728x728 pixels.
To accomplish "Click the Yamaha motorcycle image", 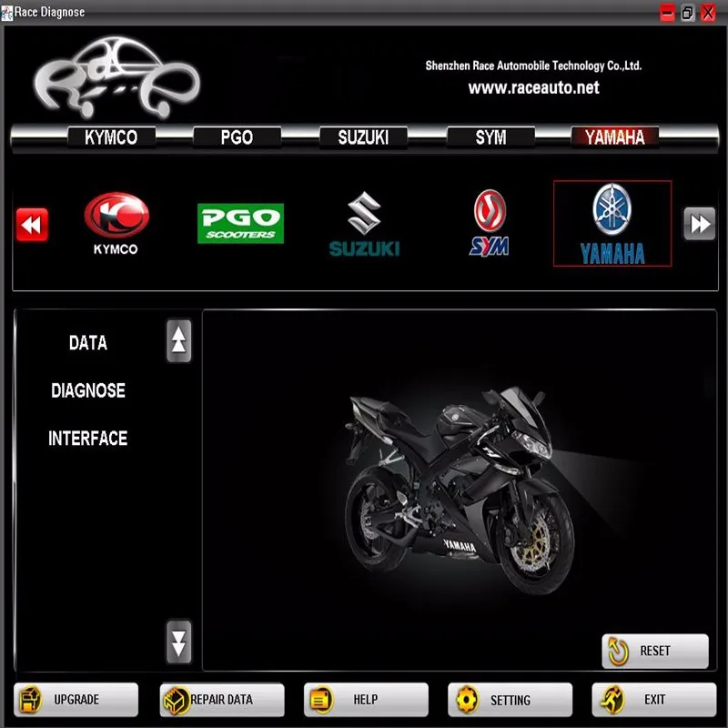I will click(460, 490).
